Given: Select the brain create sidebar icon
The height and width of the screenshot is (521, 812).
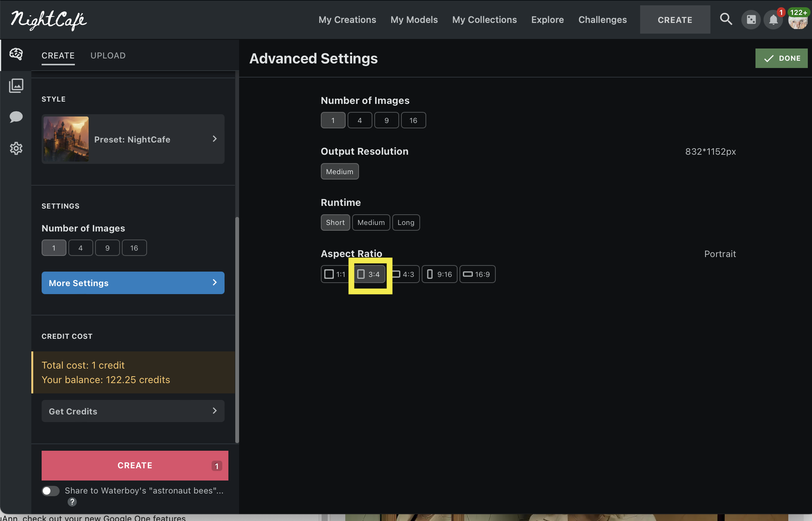Looking at the screenshot, I should click(16, 54).
